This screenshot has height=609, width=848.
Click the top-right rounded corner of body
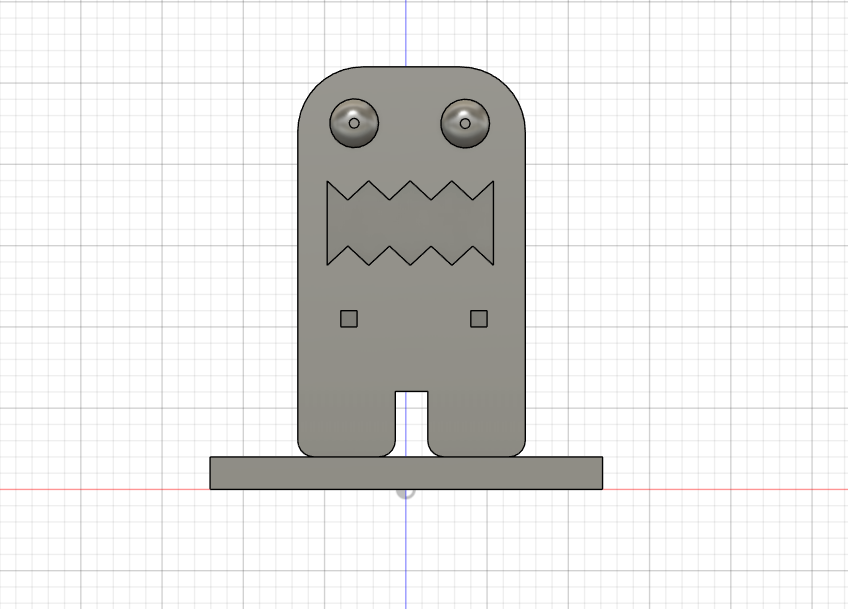click(511, 83)
